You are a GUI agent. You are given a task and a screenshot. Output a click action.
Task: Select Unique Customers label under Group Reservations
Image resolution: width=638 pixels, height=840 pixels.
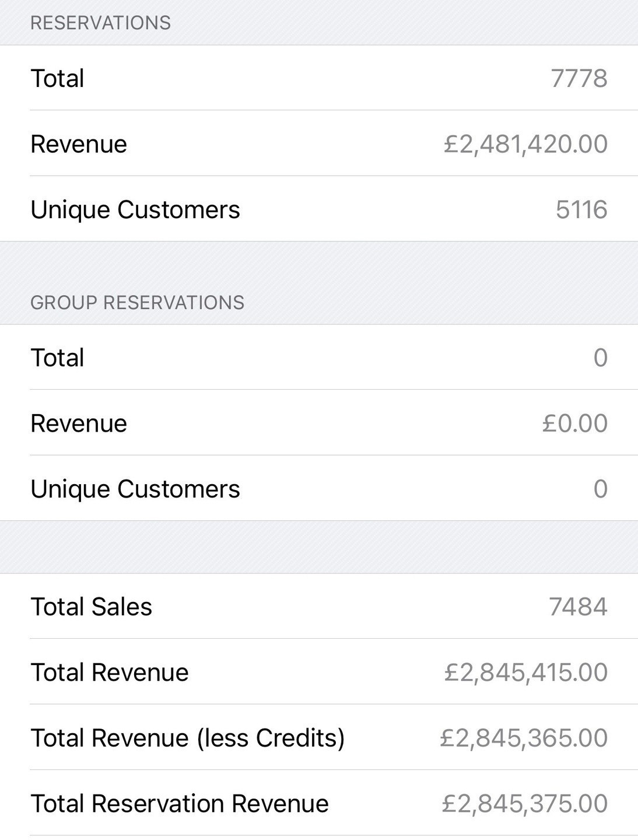click(x=135, y=489)
